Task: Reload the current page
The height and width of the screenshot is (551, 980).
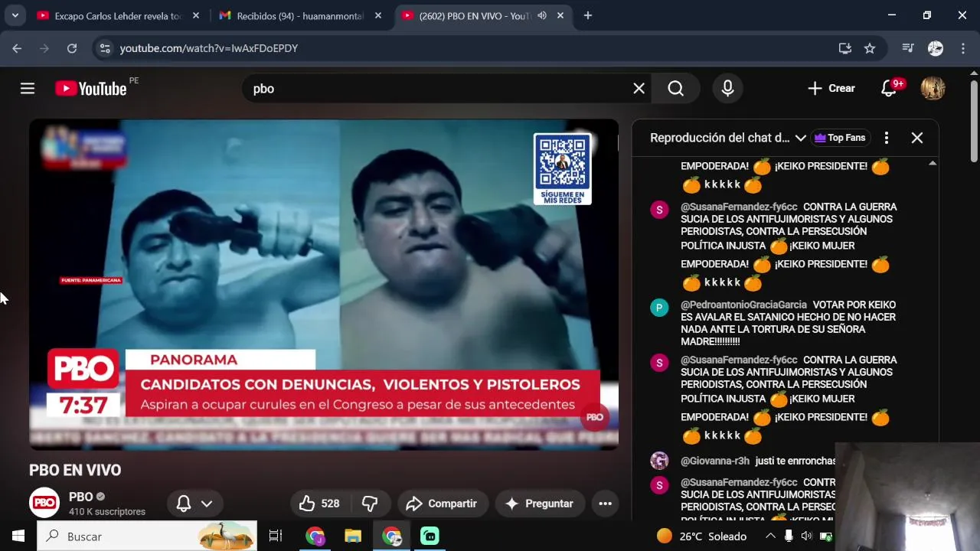Action: click(72, 48)
